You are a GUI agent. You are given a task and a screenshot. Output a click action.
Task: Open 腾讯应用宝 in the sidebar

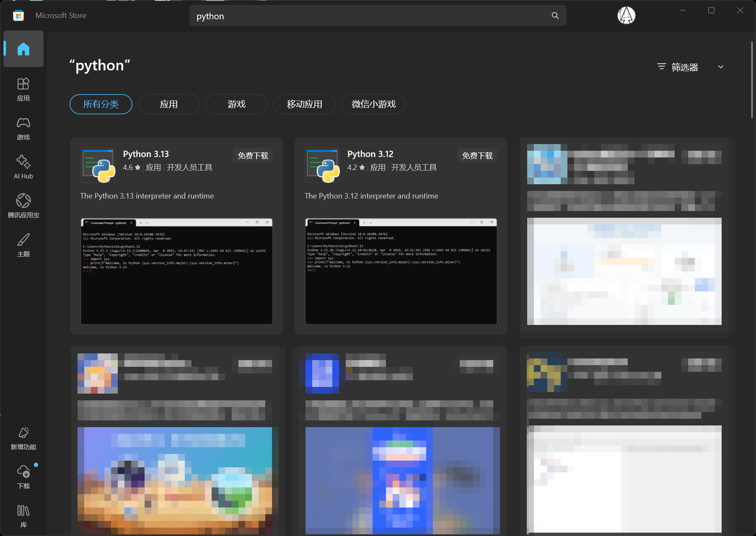pos(23,205)
